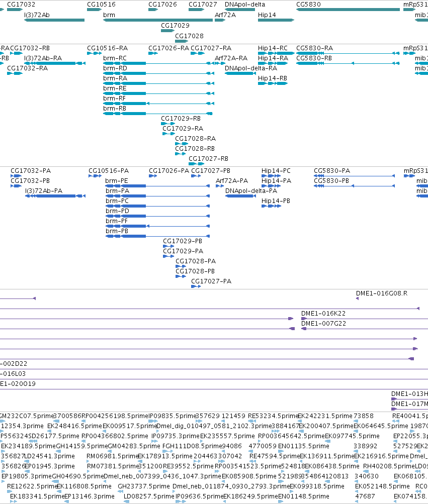Select the brm-RE transcript label

pyautogui.click(x=115, y=88)
